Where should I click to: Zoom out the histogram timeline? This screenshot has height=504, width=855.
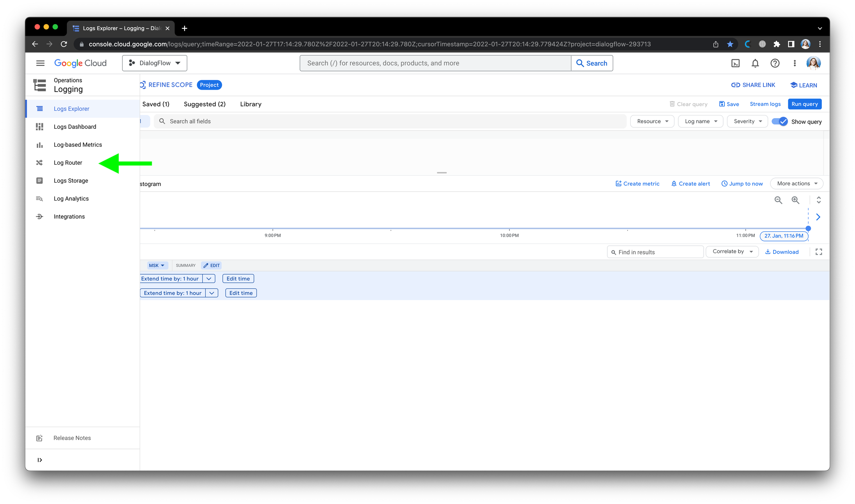pyautogui.click(x=778, y=200)
